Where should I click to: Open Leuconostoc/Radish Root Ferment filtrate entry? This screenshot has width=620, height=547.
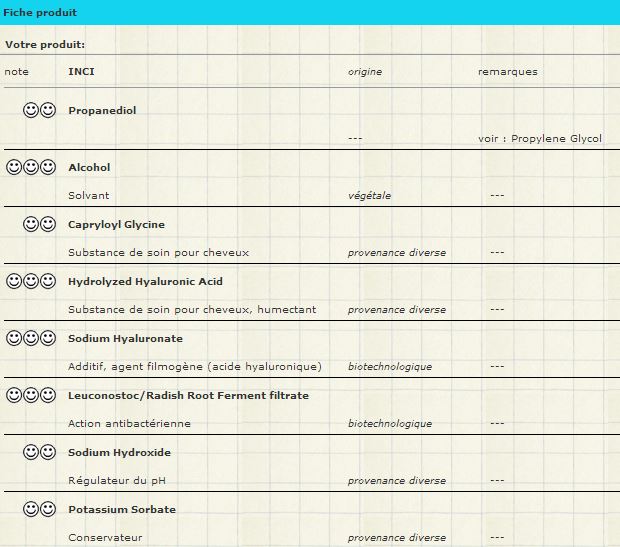pos(188,396)
